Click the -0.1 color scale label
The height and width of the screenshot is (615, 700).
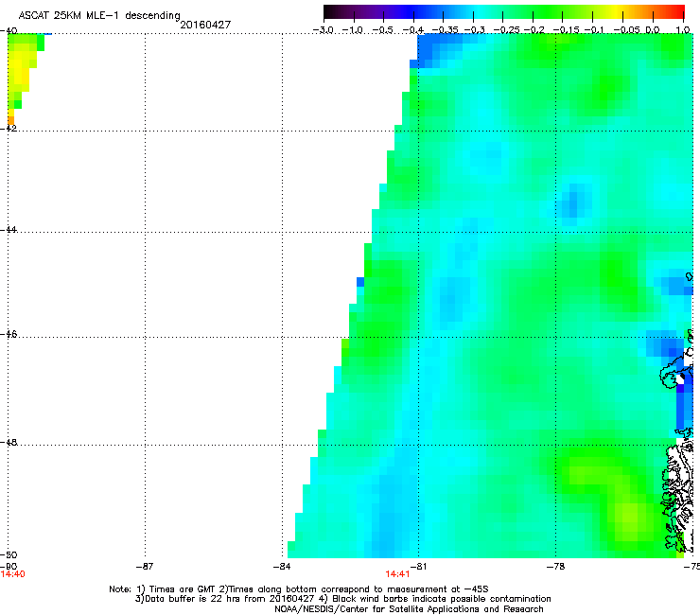point(594,30)
